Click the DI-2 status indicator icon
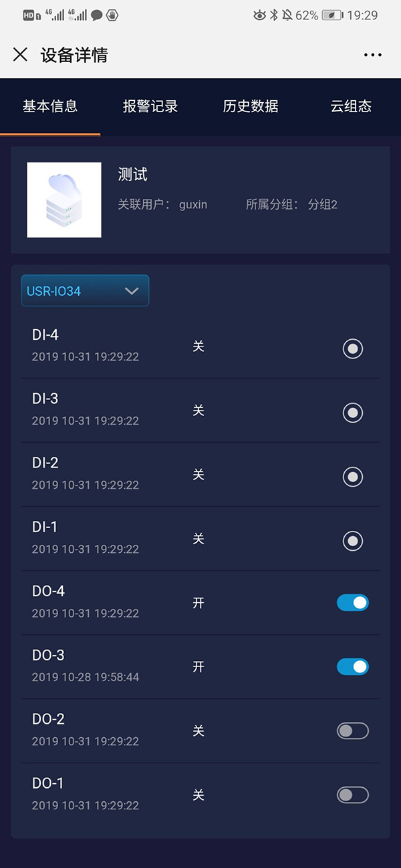Image resolution: width=401 pixels, height=868 pixels. pos(353,477)
